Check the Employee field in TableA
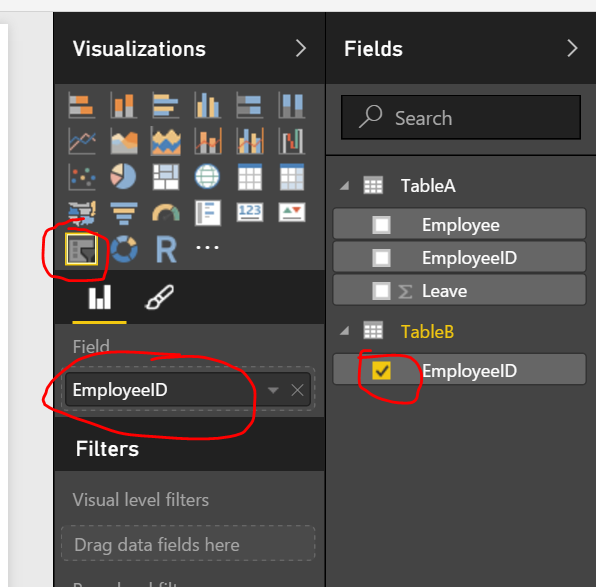This screenshot has width=596, height=587. (382, 225)
